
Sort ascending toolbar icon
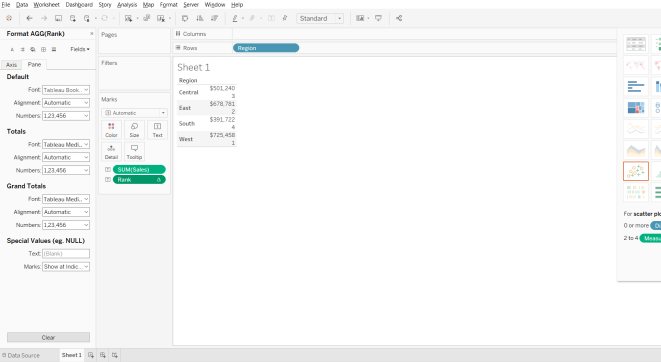[x=200, y=18]
